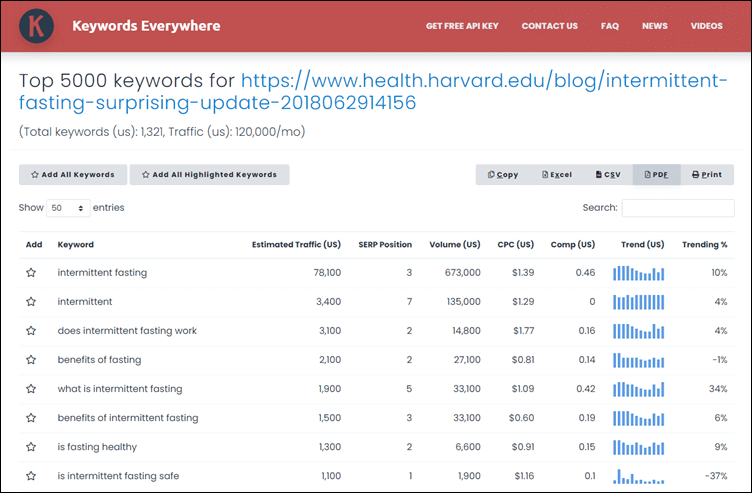Click the 34% trending value
The image size is (752, 493).
[718, 389]
